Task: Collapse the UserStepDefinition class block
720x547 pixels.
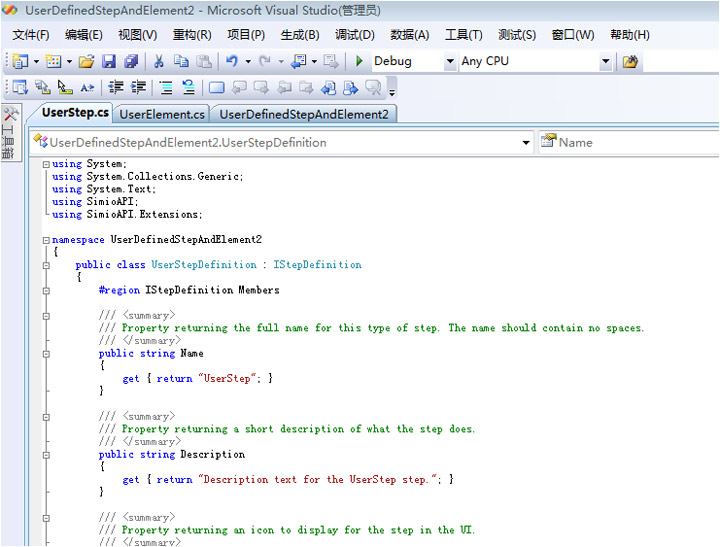Action: click(46, 265)
